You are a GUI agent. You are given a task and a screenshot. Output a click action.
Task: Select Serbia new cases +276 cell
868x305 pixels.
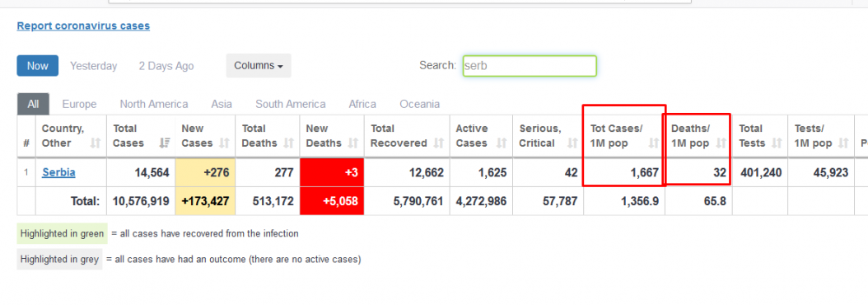[205, 172]
